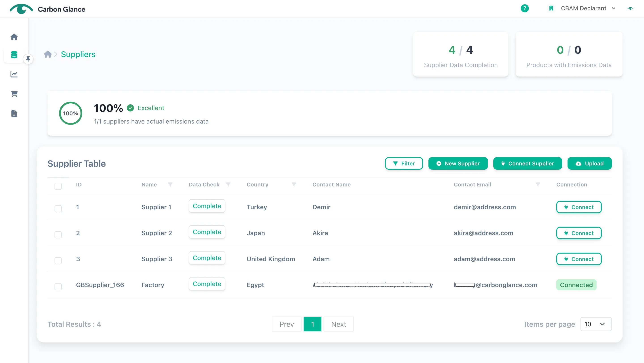Open the Country column filter icon
Viewport: 644px width, 363px height.
(294, 184)
